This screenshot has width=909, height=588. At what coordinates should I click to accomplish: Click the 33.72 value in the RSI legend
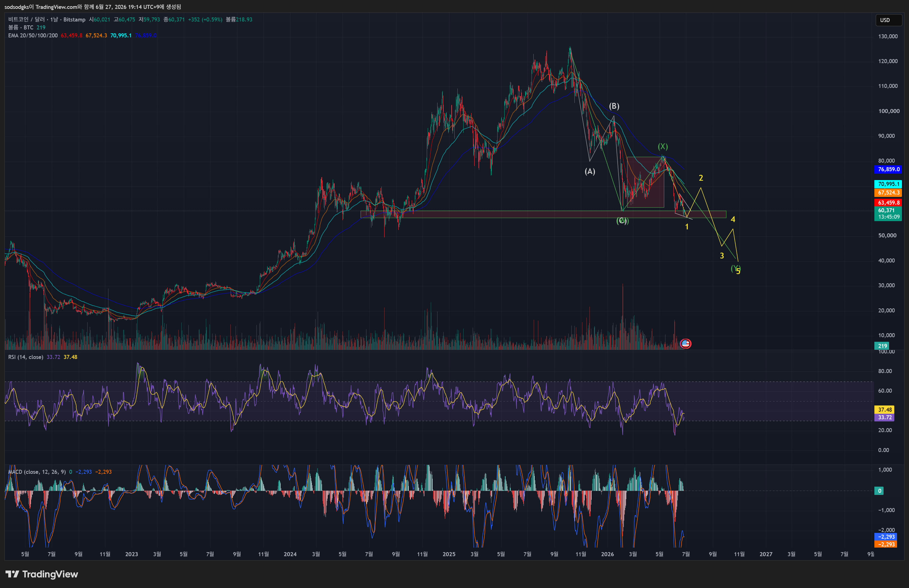click(x=54, y=357)
